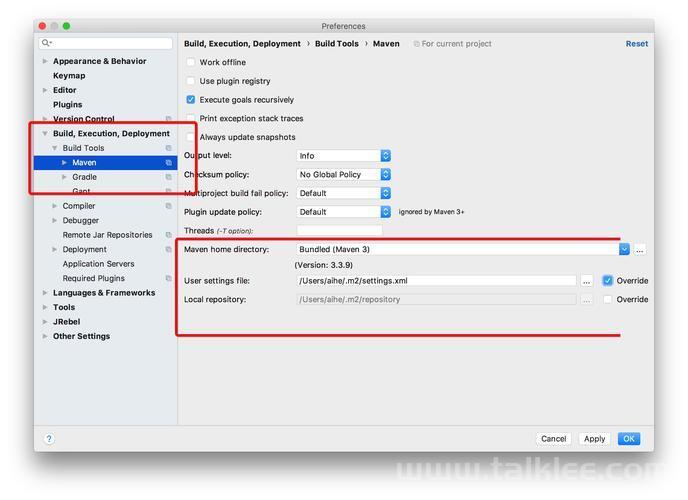Viewport: 688px width, 500px height.
Task: Enable Always update snapshots checkbox
Action: coord(190,137)
